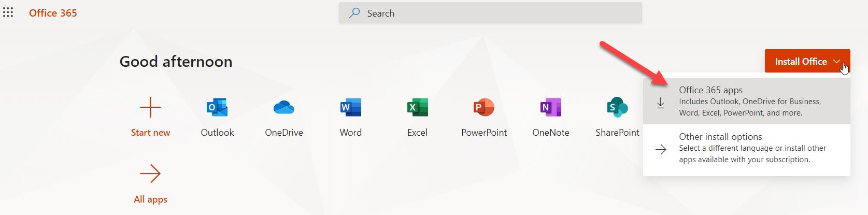This screenshot has width=868, height=215.
Task: Click the Good afternoon greeting heading
Action: [x=176, y=62]
